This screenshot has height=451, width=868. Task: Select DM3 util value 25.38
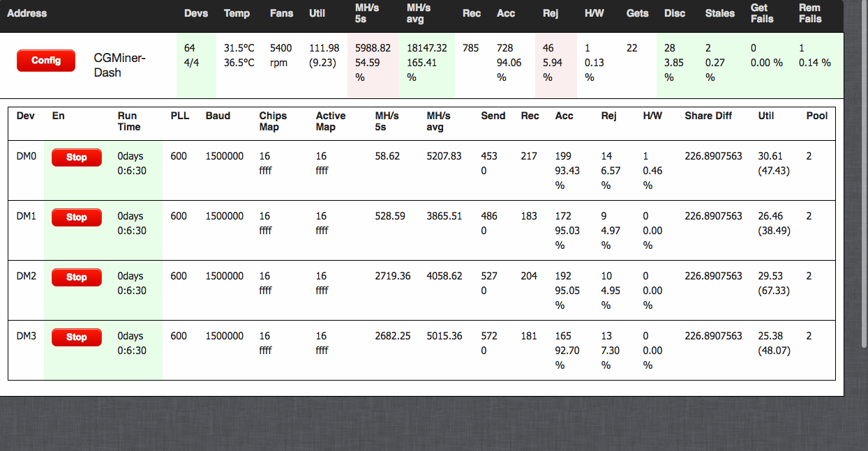(x=770, y=336)
